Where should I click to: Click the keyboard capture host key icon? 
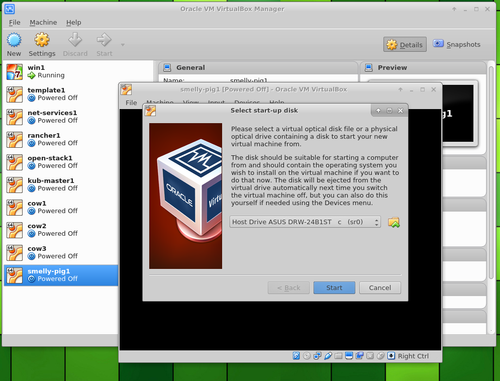(391, 356)
